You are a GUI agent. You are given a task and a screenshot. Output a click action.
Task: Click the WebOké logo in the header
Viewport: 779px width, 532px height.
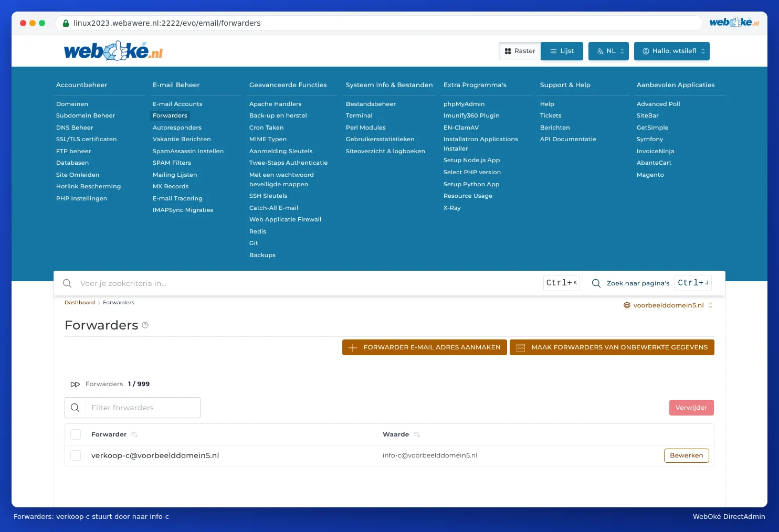(x=113, y=51)
